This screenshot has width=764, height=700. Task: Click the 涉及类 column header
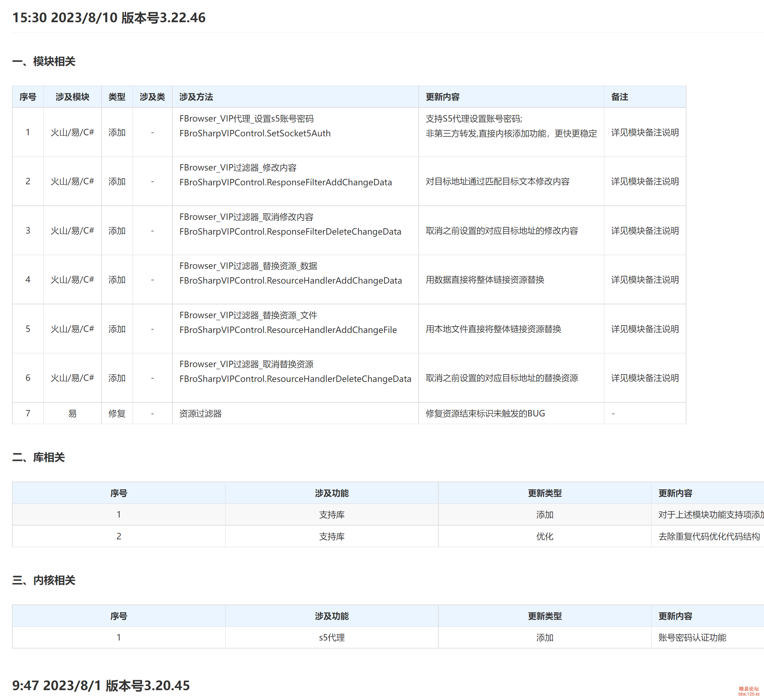(x=152, y=97)
